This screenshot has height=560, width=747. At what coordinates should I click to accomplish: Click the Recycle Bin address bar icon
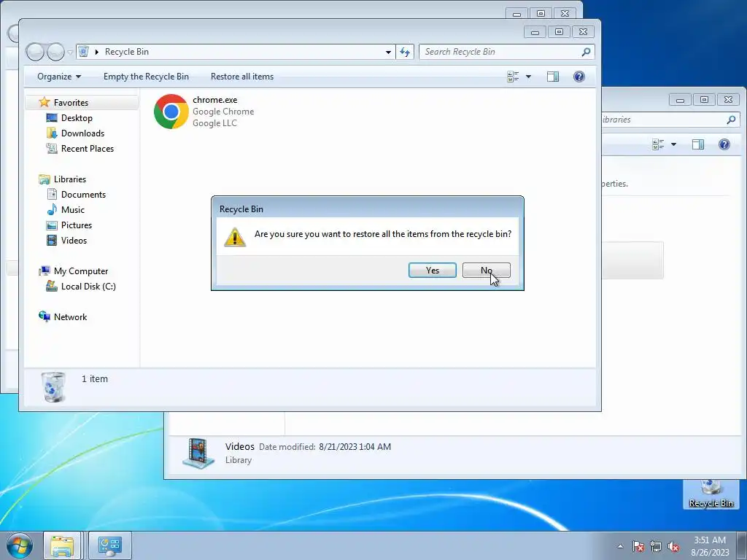pos(83,52)
